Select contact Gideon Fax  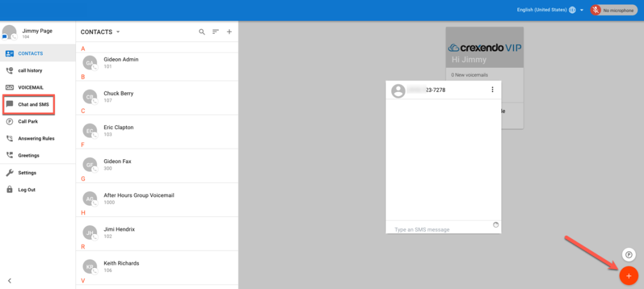click(x=157, y=165)
